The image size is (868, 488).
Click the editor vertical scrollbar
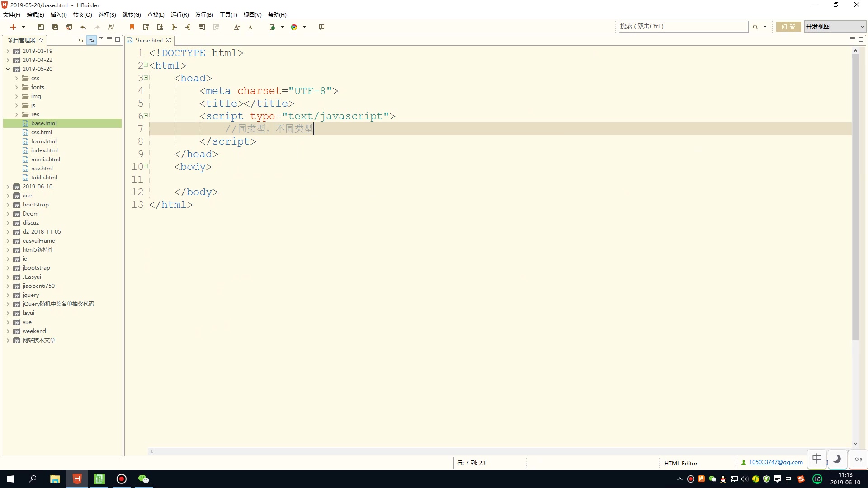855,197
